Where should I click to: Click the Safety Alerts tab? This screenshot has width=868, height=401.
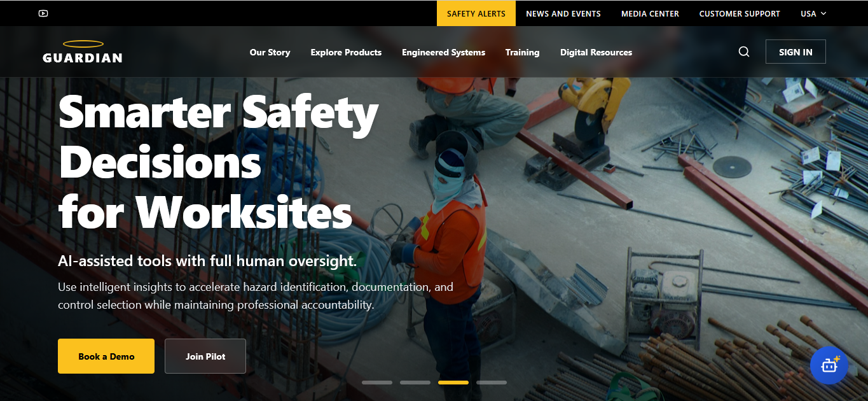coord(476,13)
